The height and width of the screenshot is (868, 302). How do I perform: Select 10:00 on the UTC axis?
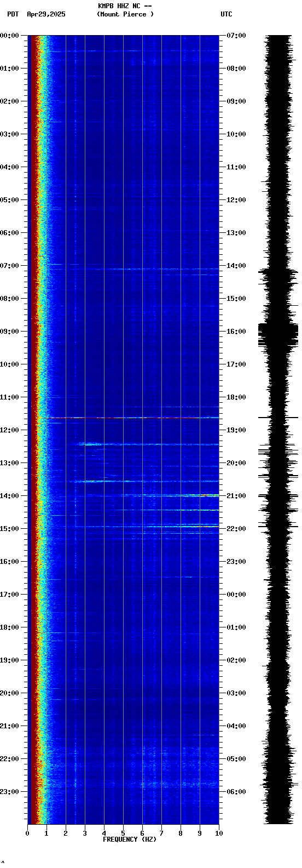pos(236,134)
